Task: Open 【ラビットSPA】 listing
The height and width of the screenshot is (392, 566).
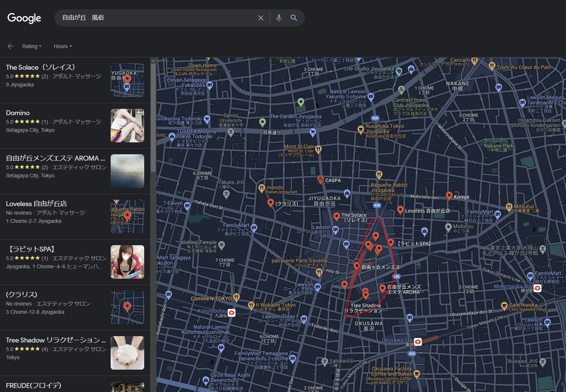Action: click(x=75, y=262)
